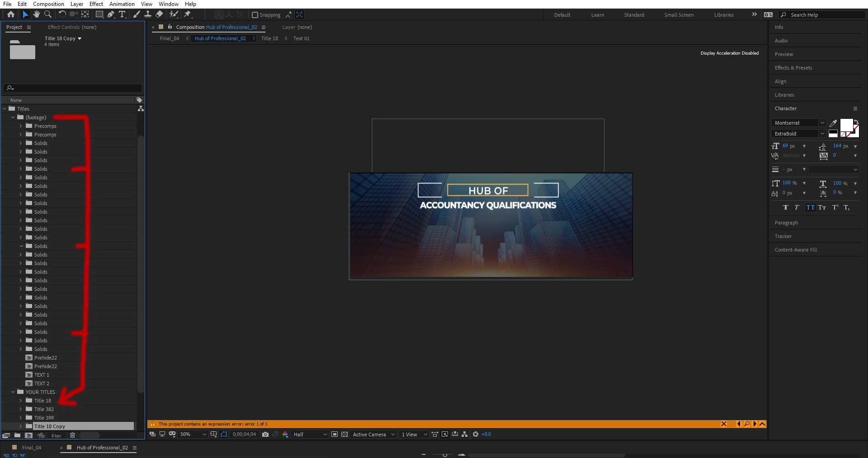Click the Reset Exposure icon
The width and height of the screenshot is (868, 458).
(476, 435)
